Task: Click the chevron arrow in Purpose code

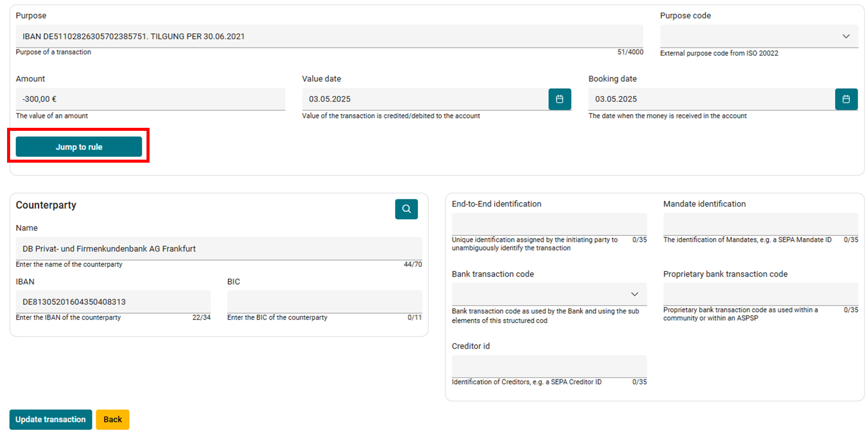Action: [x=846, y=36]
